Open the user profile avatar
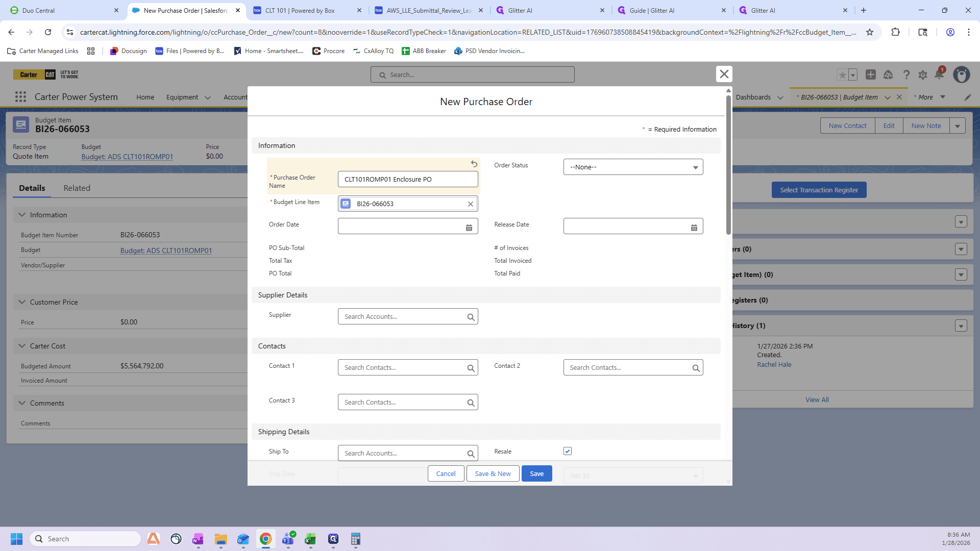 pos(962,75)
